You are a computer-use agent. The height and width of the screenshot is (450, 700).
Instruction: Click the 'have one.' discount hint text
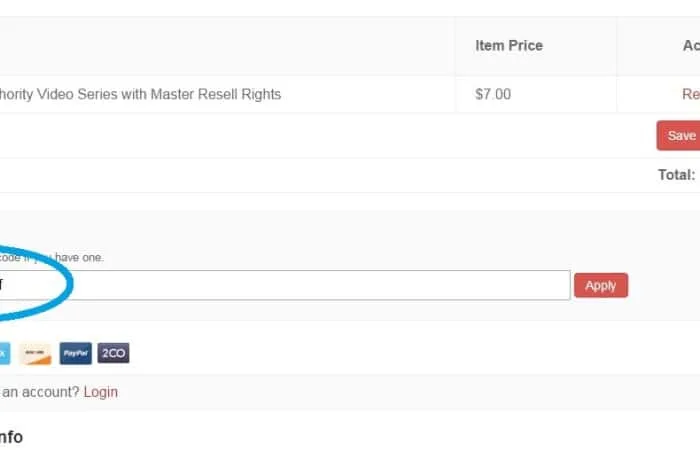click(x=79, y=258)
